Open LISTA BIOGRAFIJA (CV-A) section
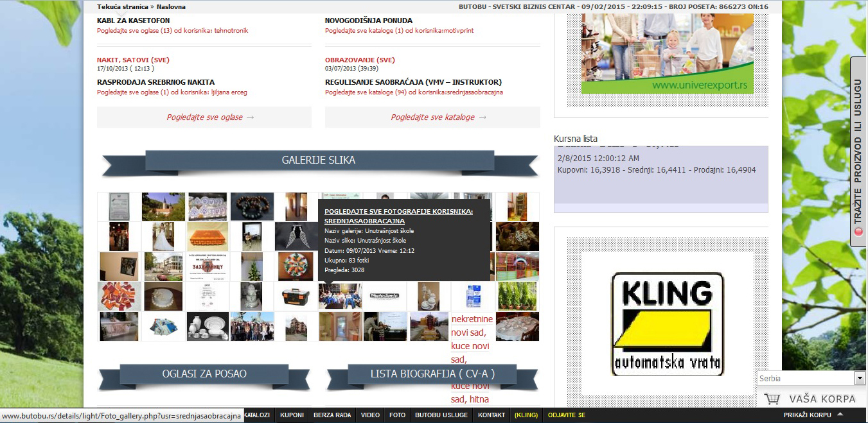 tap(432, 373)
